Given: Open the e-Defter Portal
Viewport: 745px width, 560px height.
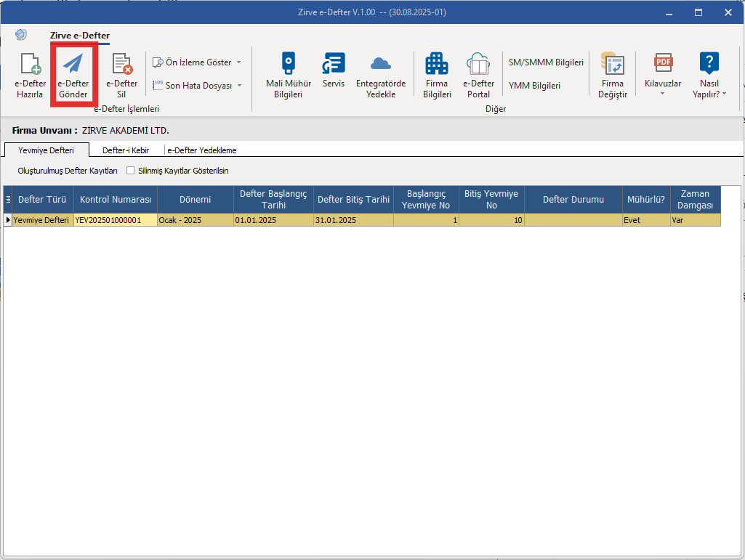Looking at the screenshot, I should tap(478, 76).
